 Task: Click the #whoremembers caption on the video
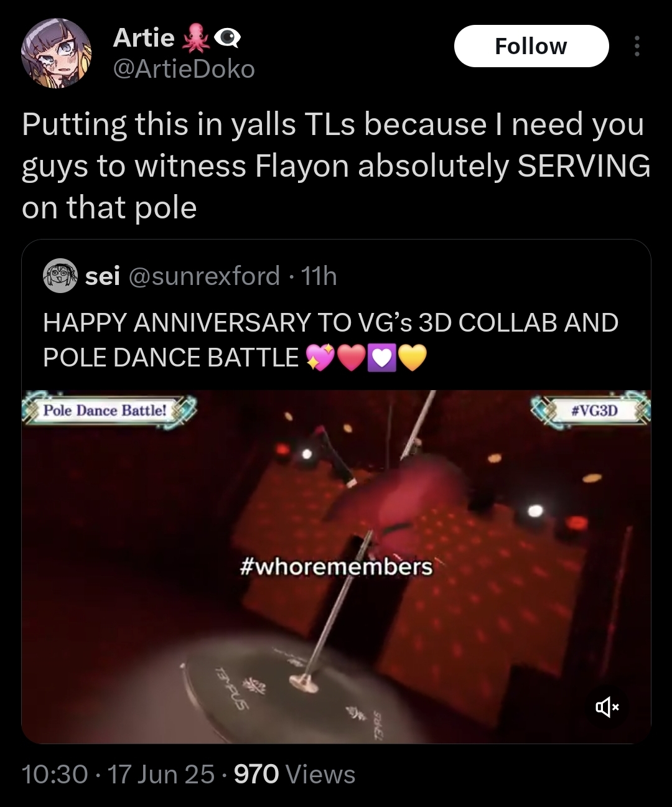click(336, 567)
